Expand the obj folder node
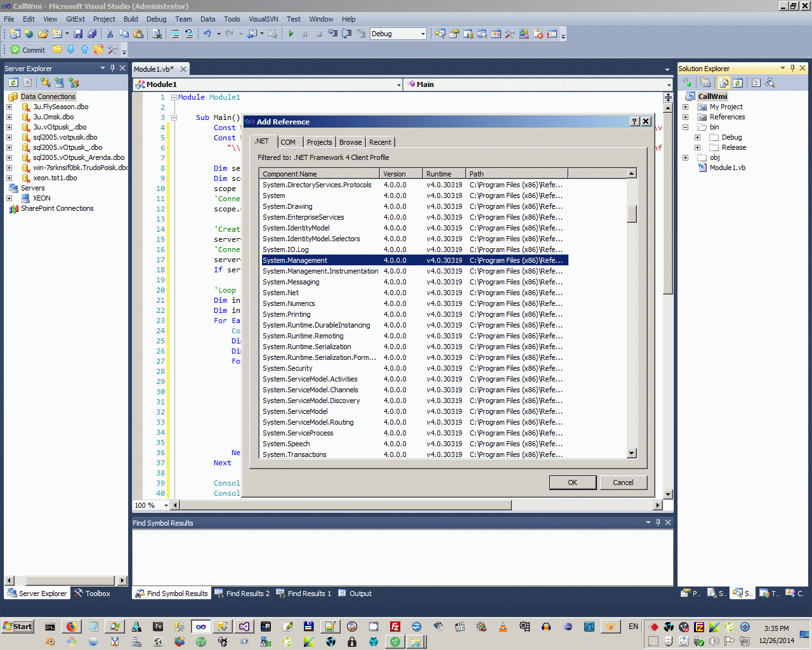The height and width of the screenshot is (650, 812). 685,157
